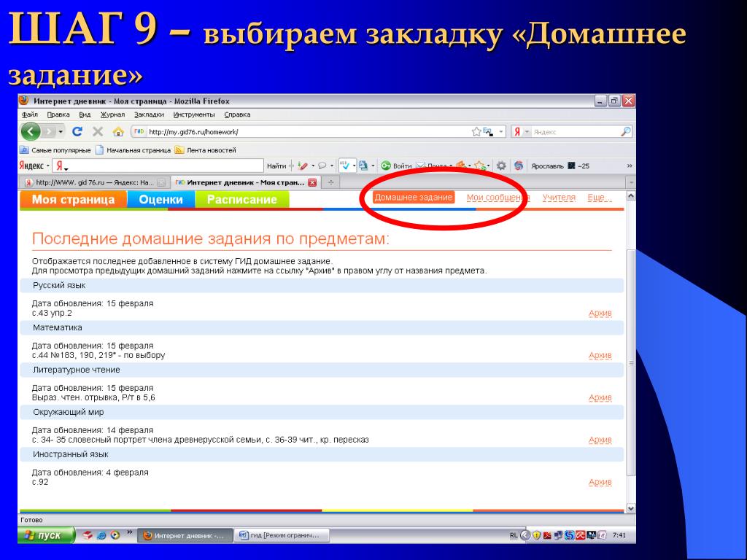Click the Internet Explorer quick launch icon
The width and height of the screenshot is (747, 560).
101,535
